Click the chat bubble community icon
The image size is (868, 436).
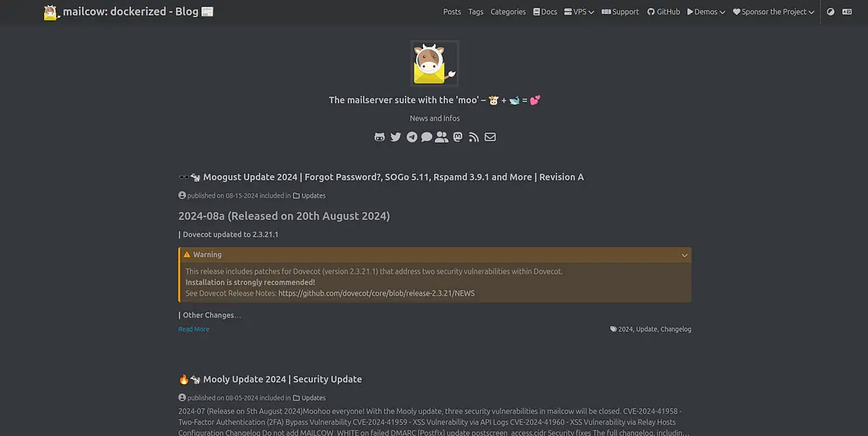point(426,137)
